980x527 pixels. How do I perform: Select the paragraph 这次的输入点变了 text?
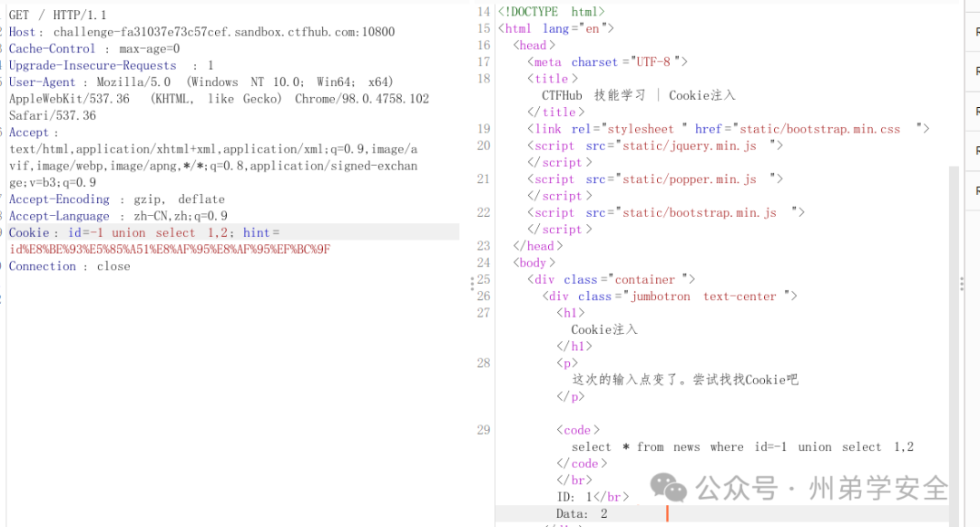pos(685,380)
